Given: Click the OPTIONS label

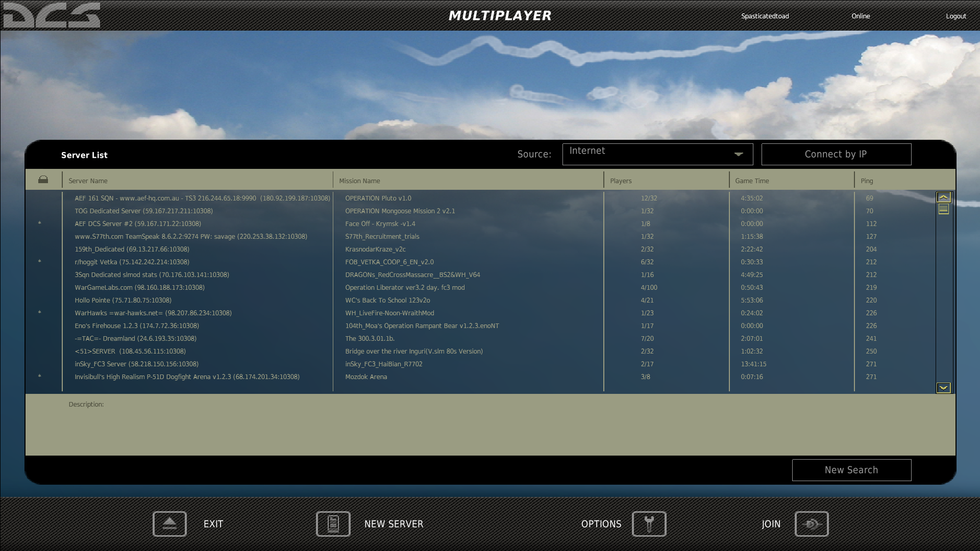Looking at the screenshot, I should point(601,524).
